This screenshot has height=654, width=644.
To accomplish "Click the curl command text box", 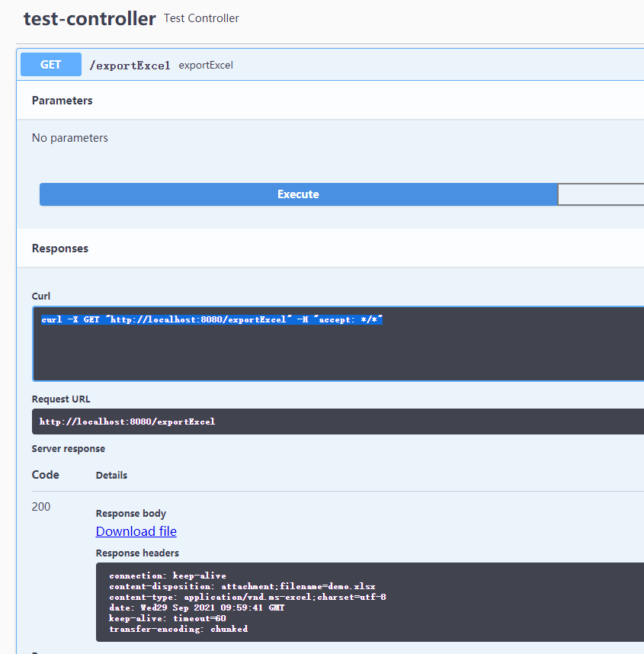I will [x=338, y=344].
